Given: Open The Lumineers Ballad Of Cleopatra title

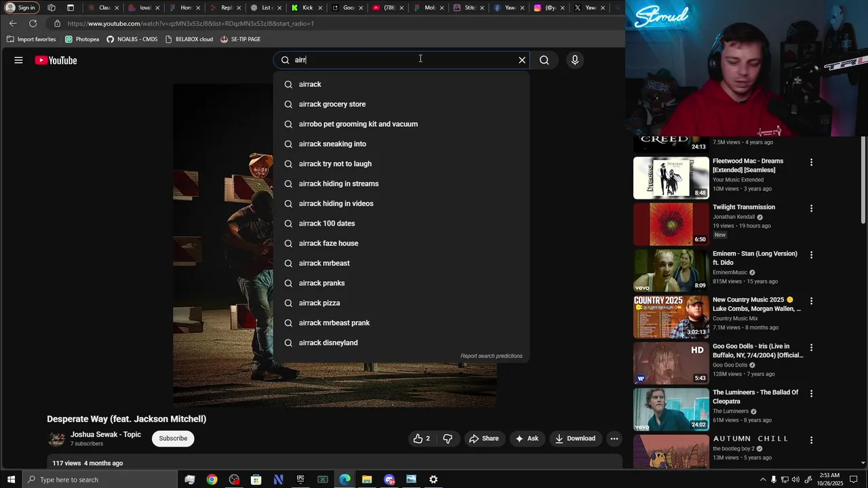Looking at the screenshot, I should point(755,396).
